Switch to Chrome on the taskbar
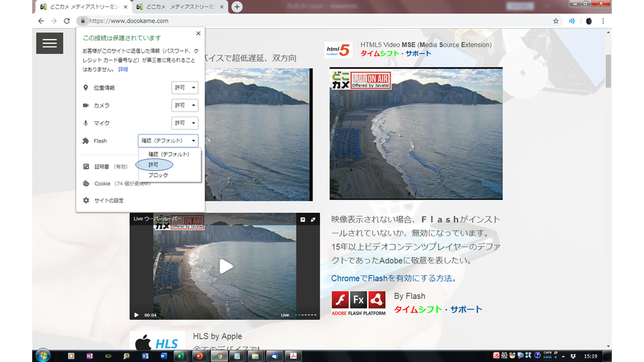644x362 pixels. coord(219,356)
